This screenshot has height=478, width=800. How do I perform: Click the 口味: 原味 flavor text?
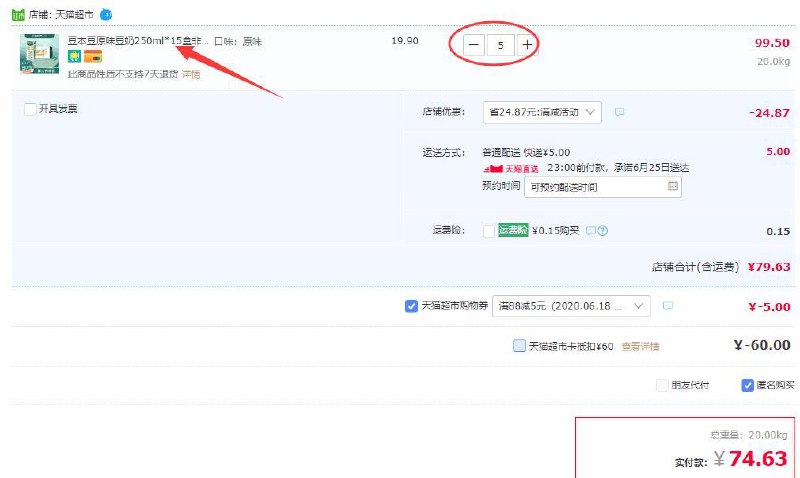point(238,41)
